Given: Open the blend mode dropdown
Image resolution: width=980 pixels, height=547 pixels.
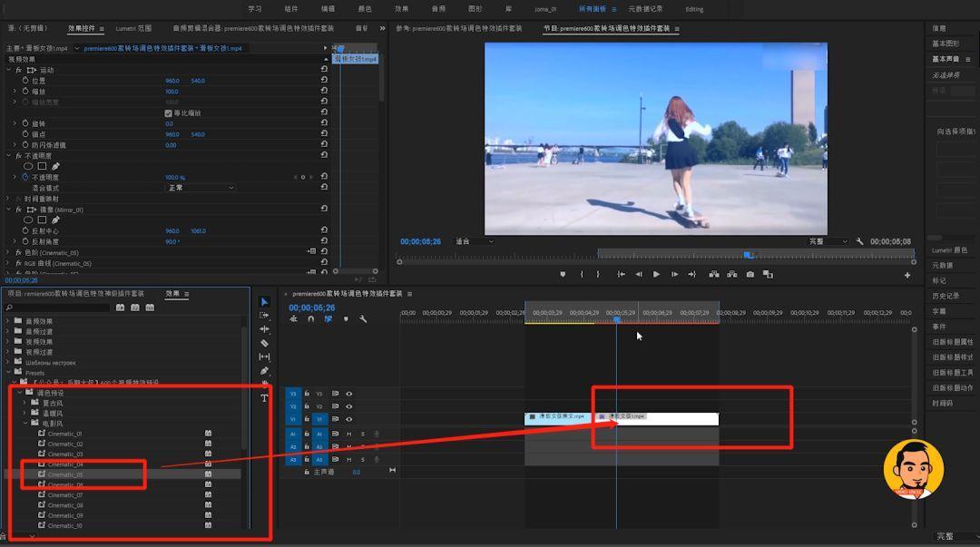Looking at the screenshot, I should [x=200, y=188].
